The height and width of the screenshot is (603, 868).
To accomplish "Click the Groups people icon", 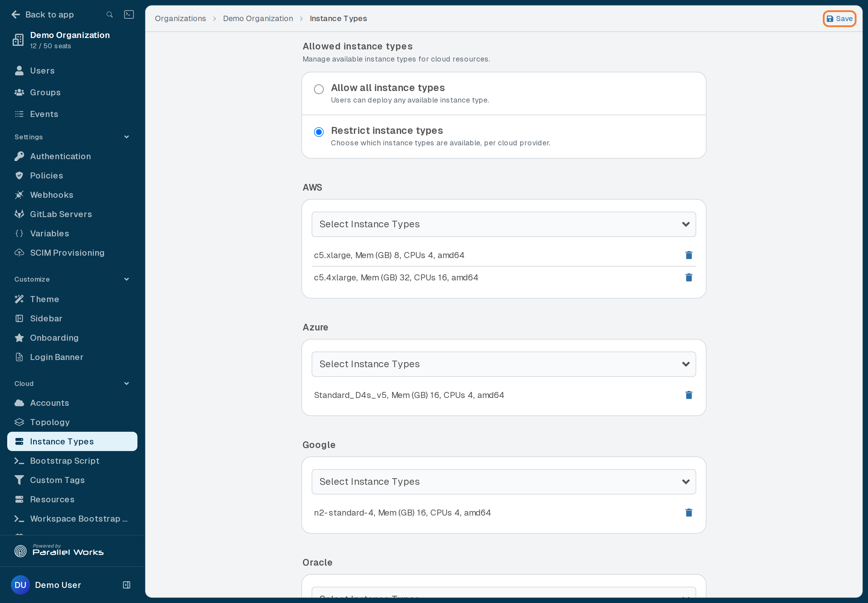I will tap(19, 92).
